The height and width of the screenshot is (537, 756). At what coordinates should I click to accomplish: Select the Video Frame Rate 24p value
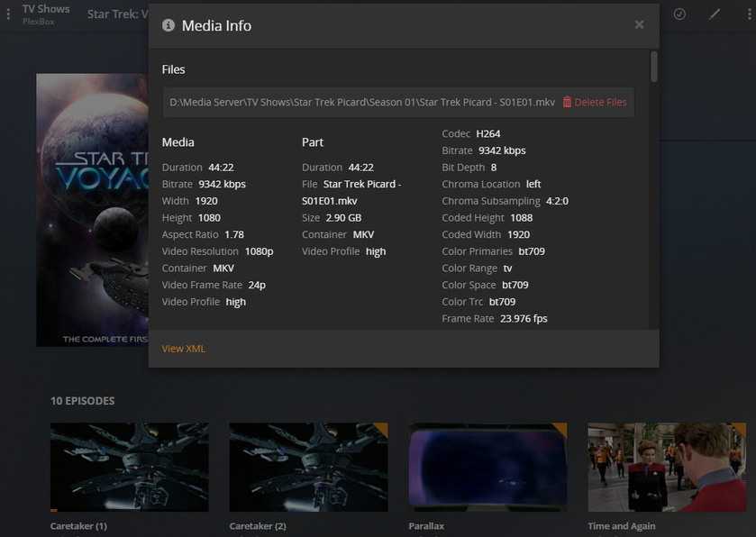[257, 285]
